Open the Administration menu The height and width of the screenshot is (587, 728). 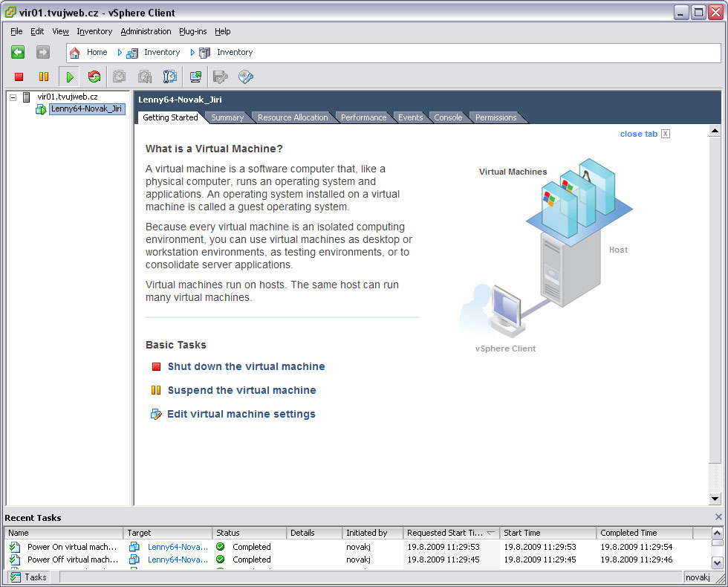tap(146, 31)
